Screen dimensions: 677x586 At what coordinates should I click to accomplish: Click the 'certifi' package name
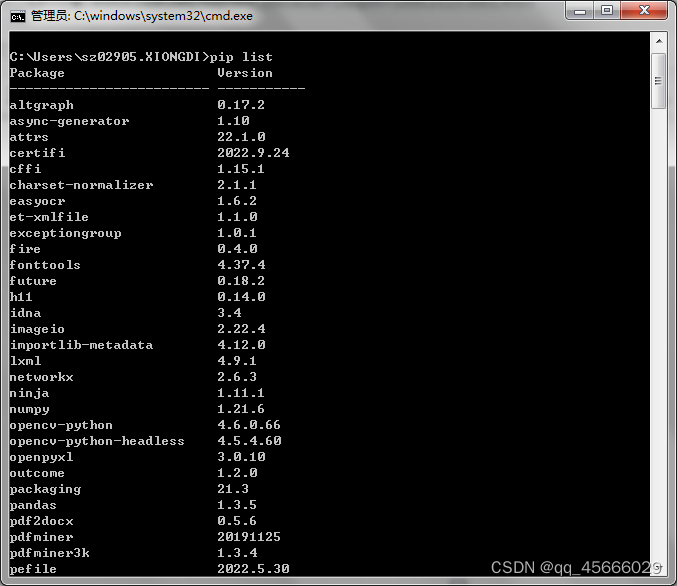coord(37,153)
